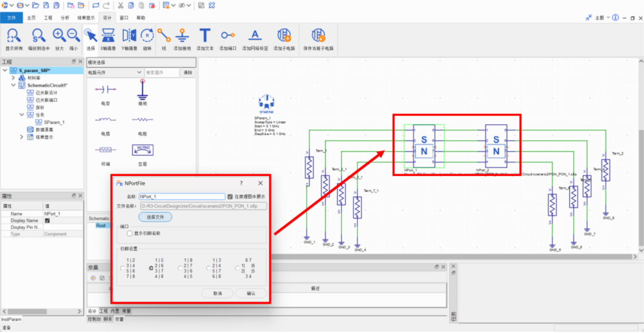Apply X轴镜像 mirror tool
The height and width of the screenshot is (333, 644).
(x=108, y=39)
